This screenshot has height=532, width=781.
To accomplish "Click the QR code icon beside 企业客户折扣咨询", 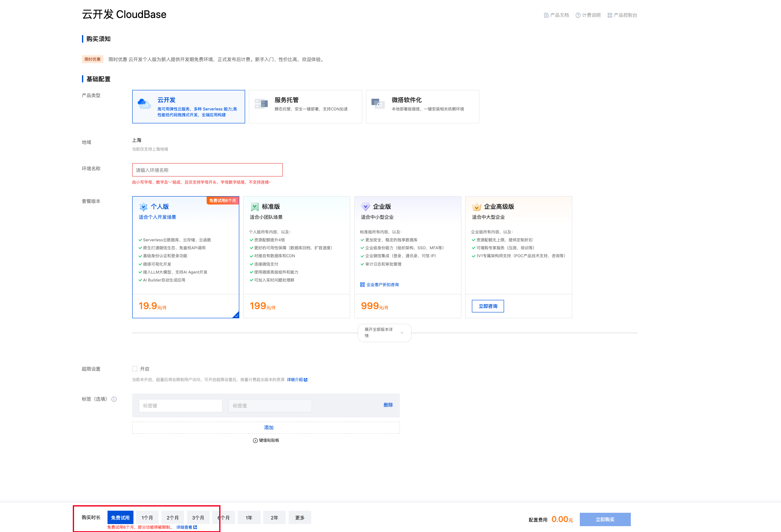I will (362, 285).
